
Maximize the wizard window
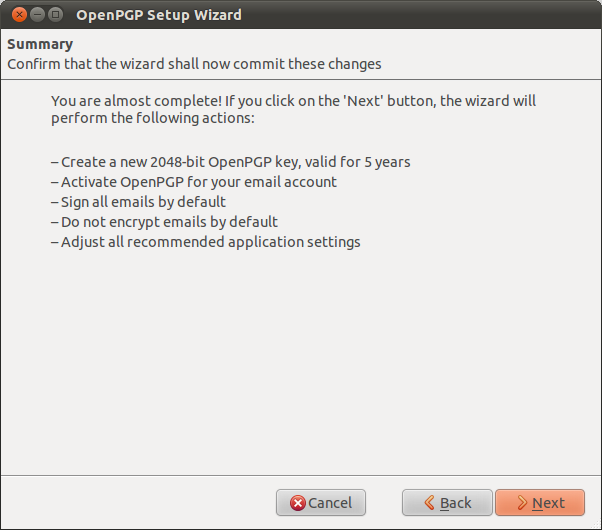pyautogui.click(x=56, y=15)
